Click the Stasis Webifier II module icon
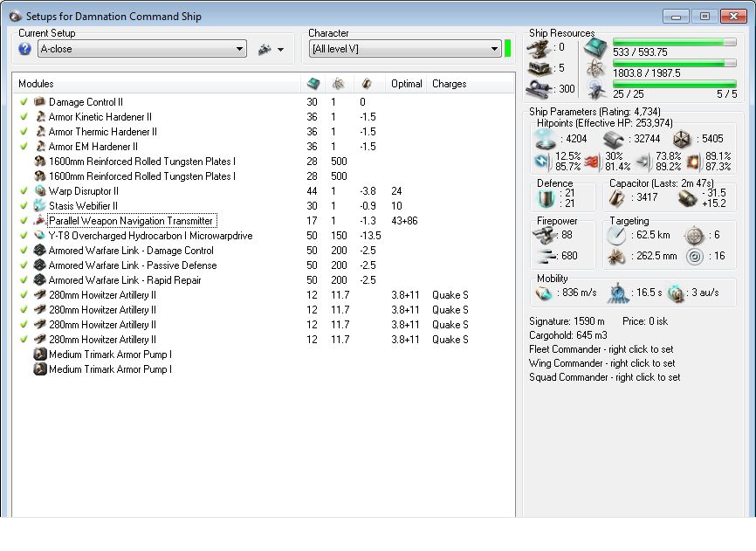The height and width of the screenshot is (551, 756). (40, 206)
